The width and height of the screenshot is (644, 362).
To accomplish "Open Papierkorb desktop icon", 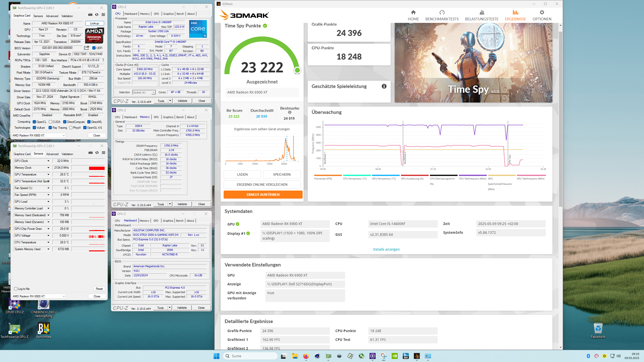I will (x=598, y=331).
